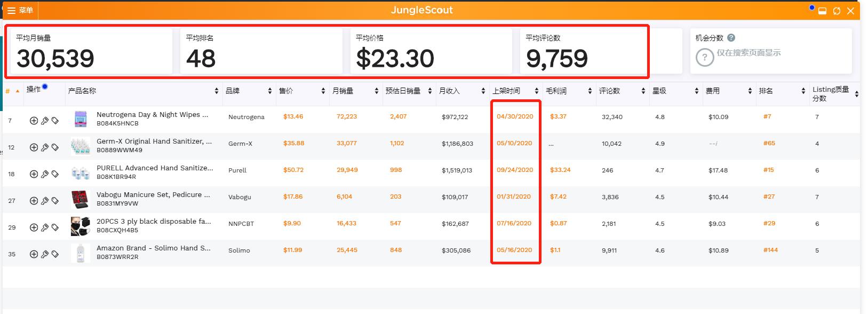The image size is (868, 314).
Task: Click ASIN B0831MY9VW text
Action: [117, 203]
